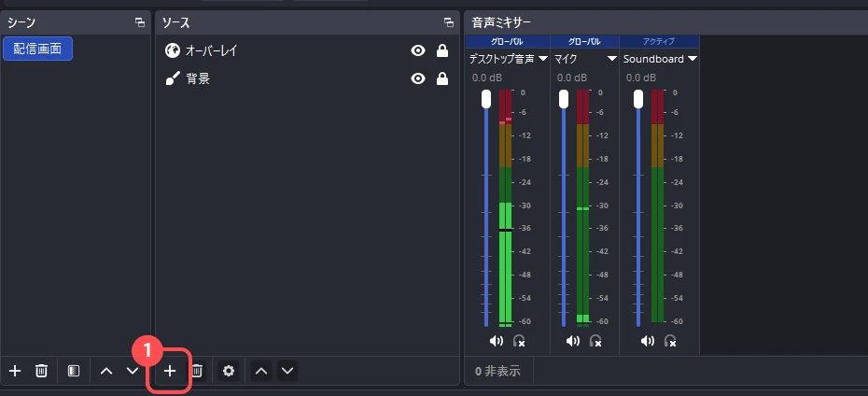Screen dimensions: 868x396
Task: Hide the オーバーレイ source
Action: pyautogui.click(x=418, y=51)
